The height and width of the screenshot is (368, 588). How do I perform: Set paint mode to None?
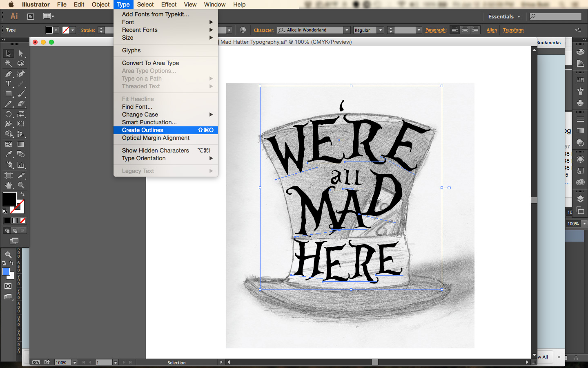[x=23, y=220]
